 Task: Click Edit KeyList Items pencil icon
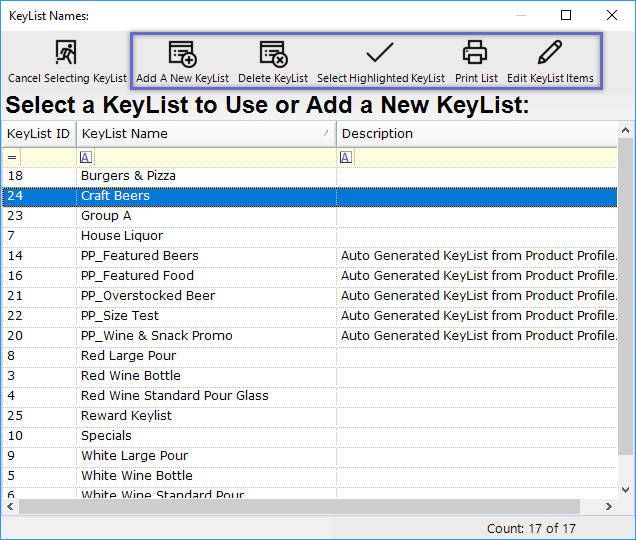coord(550,53)
